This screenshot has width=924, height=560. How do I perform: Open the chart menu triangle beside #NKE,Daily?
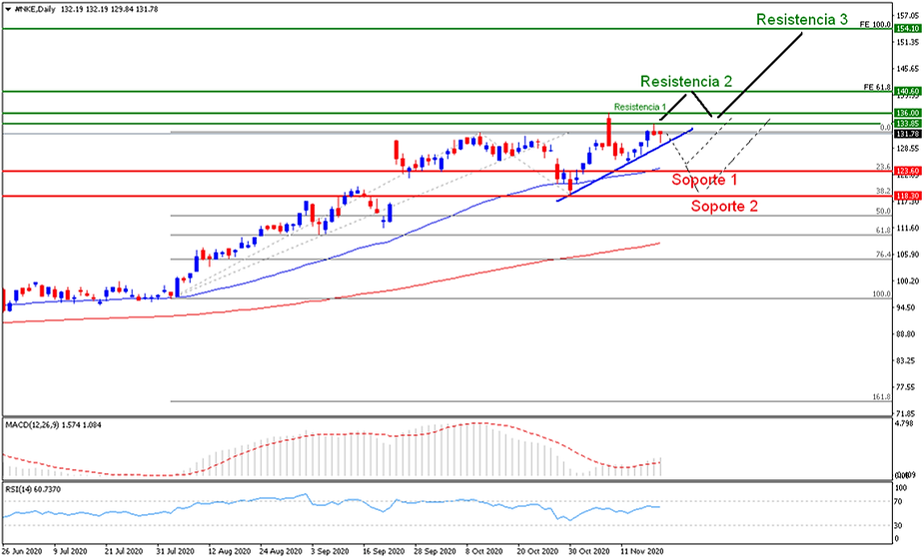pos(7,9)
